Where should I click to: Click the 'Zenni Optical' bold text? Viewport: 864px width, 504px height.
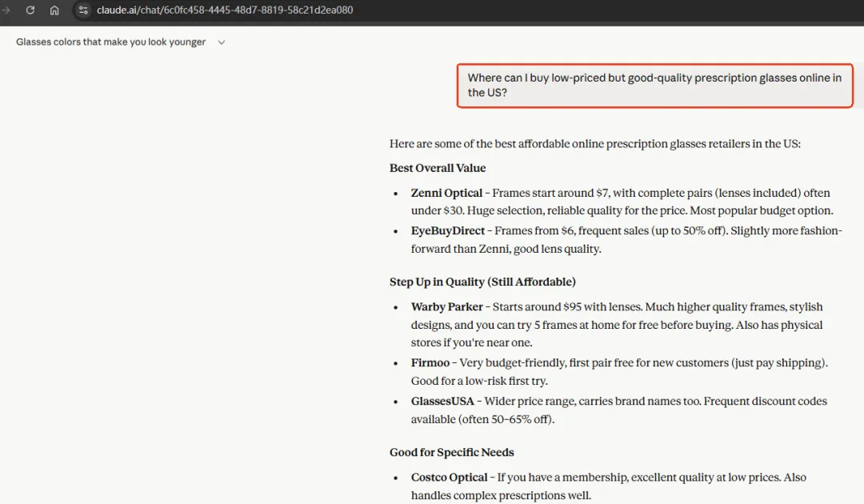click(446, 193)
